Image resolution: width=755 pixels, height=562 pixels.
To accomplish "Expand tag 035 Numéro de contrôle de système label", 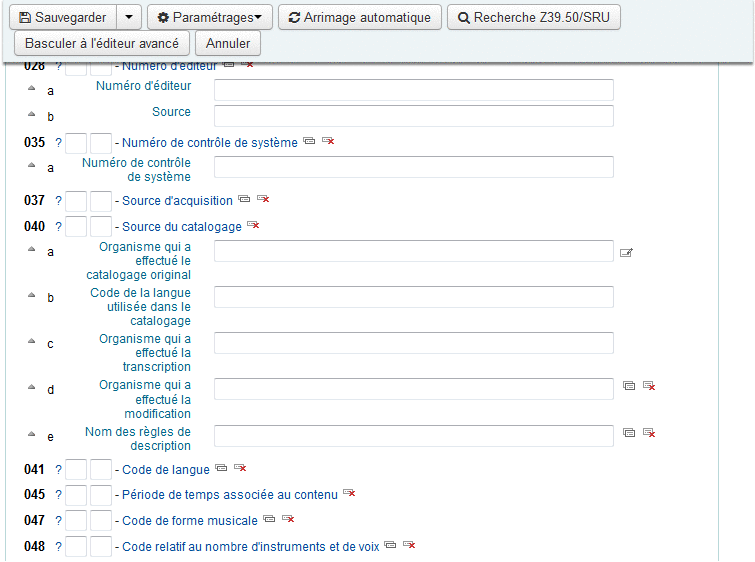I will click(210, 143).
